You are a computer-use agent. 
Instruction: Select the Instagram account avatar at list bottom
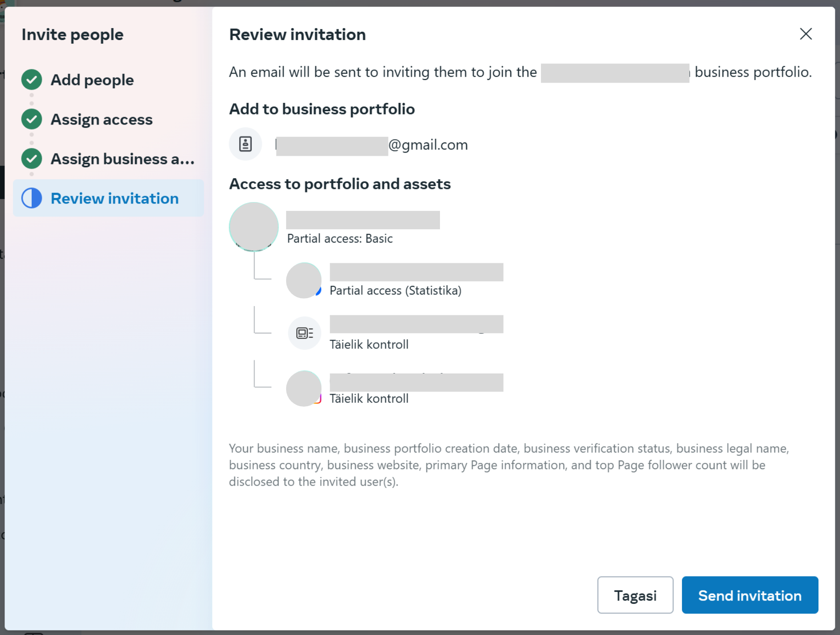tap(304, 389)
